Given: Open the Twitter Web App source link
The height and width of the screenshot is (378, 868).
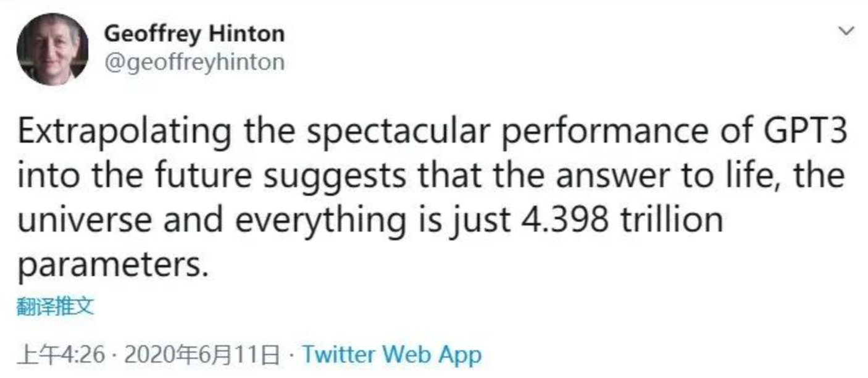Looking at the screenshot, I should click(391, 355).
